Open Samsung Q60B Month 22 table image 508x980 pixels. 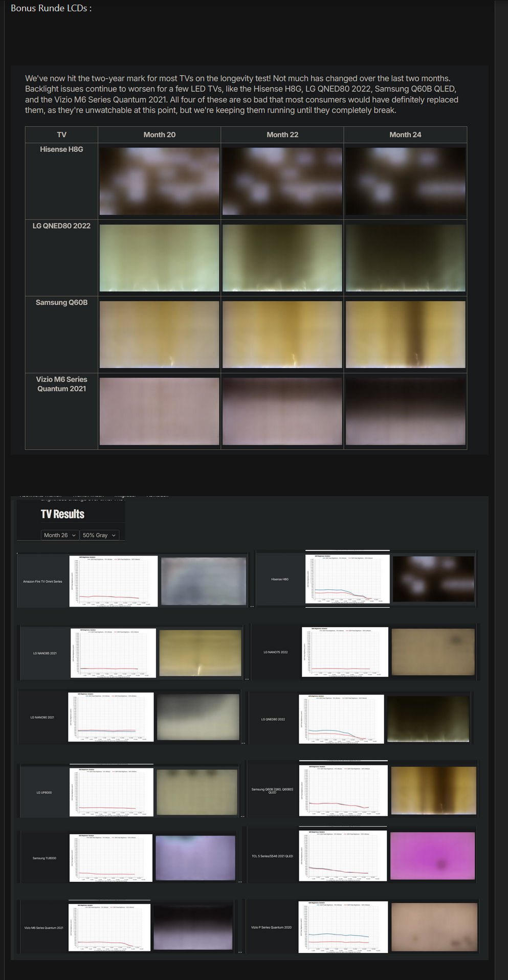click(282, 335)
